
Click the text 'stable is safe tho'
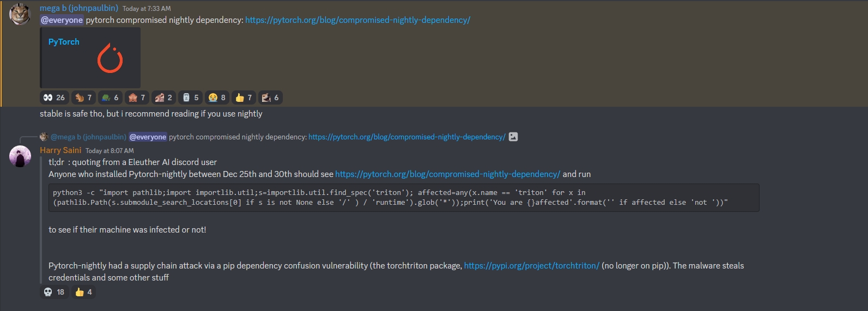[72, 114]
